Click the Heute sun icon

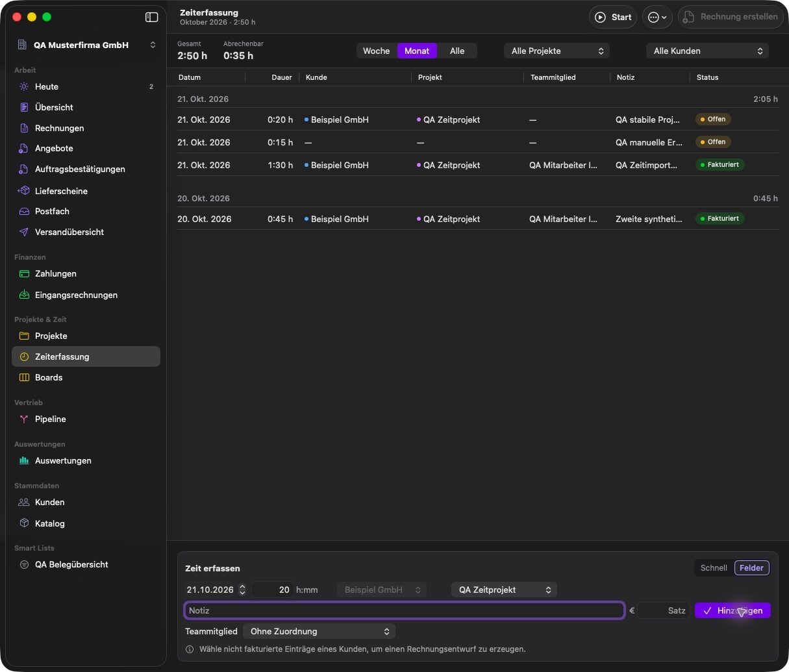point(24,86)
